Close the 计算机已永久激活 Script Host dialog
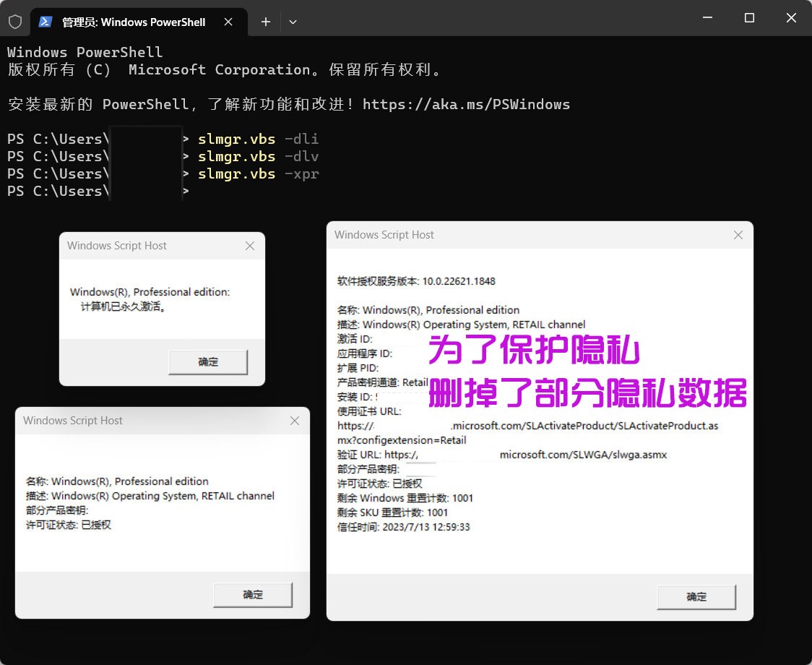Viewport: 812px width, 665px height. (x=250, y=246)
